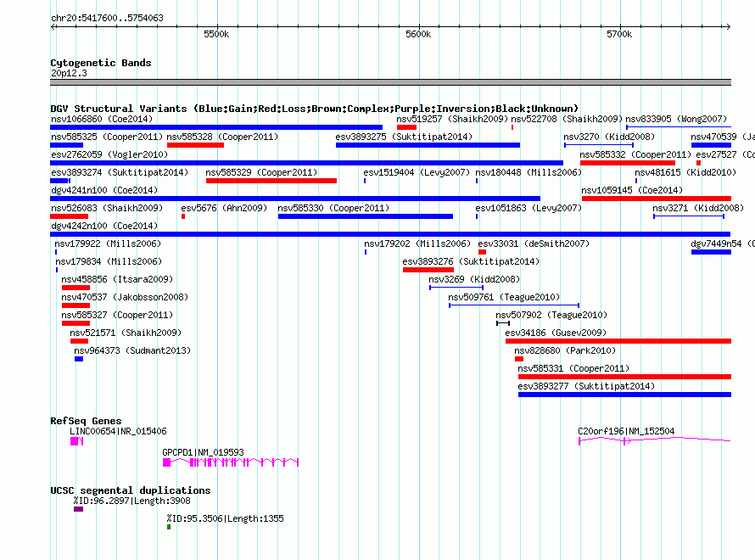Open nsv179202 (Mills2006) variant label
755x560 pixels.
tap(417, 244)
